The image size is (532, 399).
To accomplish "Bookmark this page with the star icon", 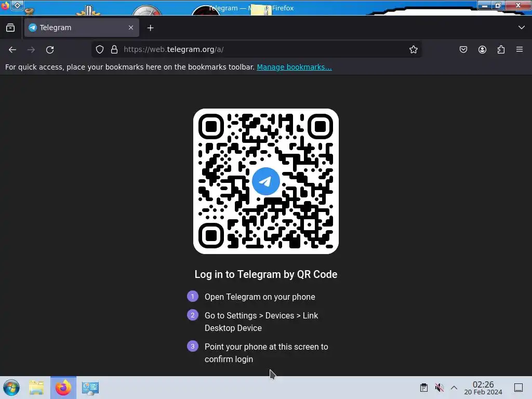I will click(413, 49).
